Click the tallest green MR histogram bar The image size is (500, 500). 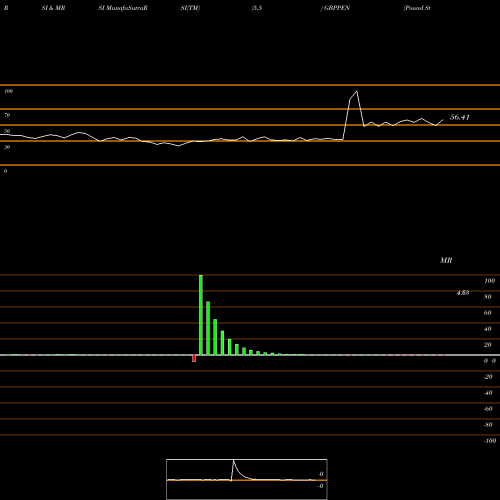pyautogui.click(x=201, y=315)
